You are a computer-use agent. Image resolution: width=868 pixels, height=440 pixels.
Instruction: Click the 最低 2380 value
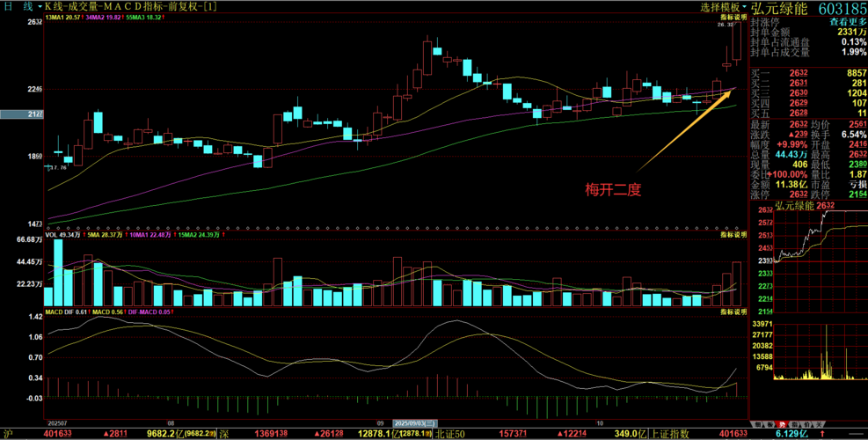[858, 164]
